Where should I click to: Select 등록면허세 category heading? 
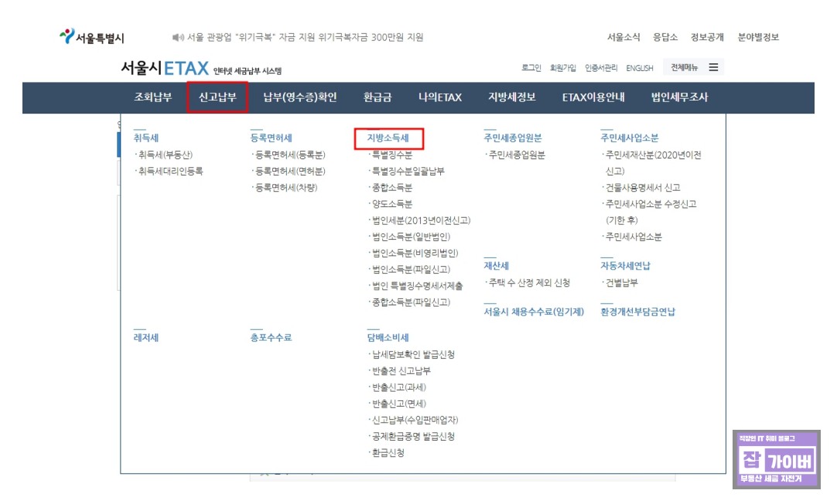pyautogui.click(x=271, y=138)
